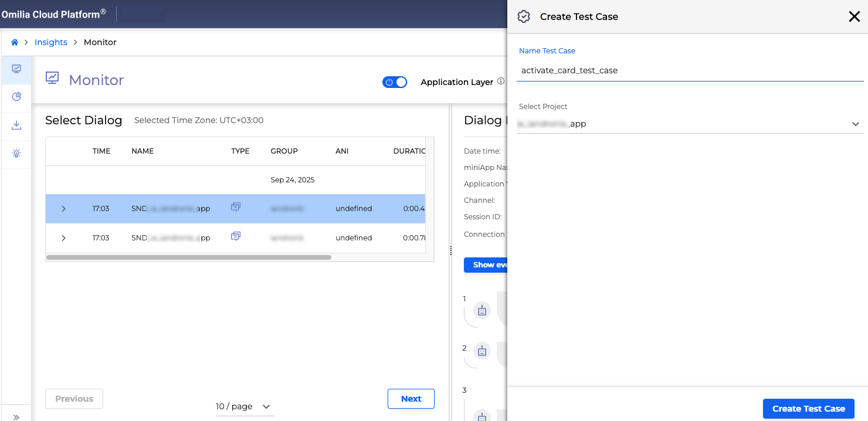This screenshot has height=421, width=868.
Task: Go to the Next page of dialogs
Action: tap(411, 398)
